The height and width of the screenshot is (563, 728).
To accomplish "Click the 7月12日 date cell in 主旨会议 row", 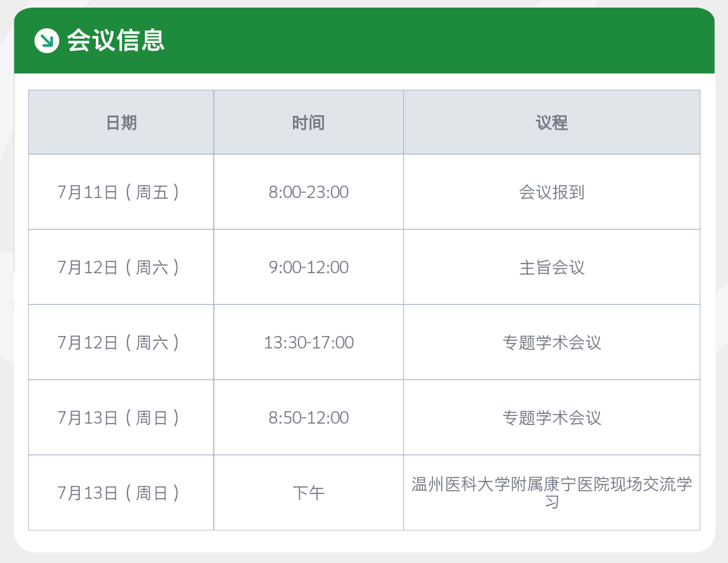I will (119, 267).
